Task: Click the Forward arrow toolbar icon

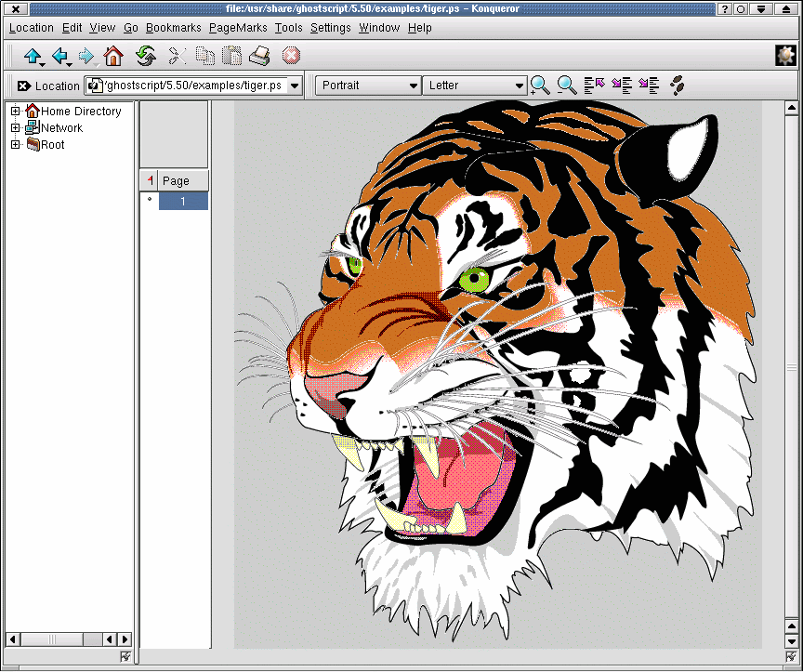Action: (86, 56)
